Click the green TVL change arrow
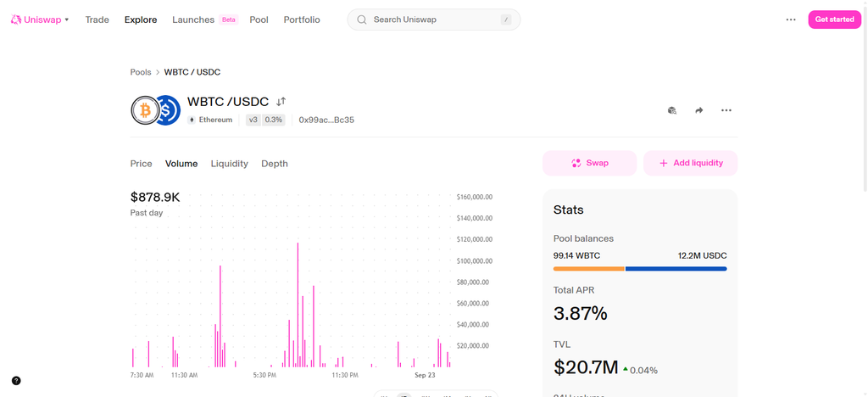The image size is (868, 397). click(626, 369)
